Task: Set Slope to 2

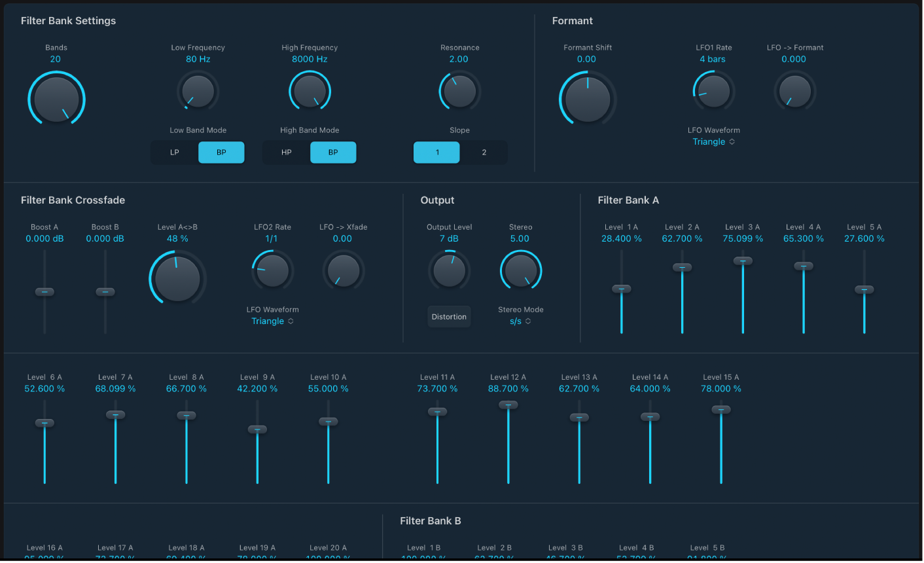Action: click(483, 152)
